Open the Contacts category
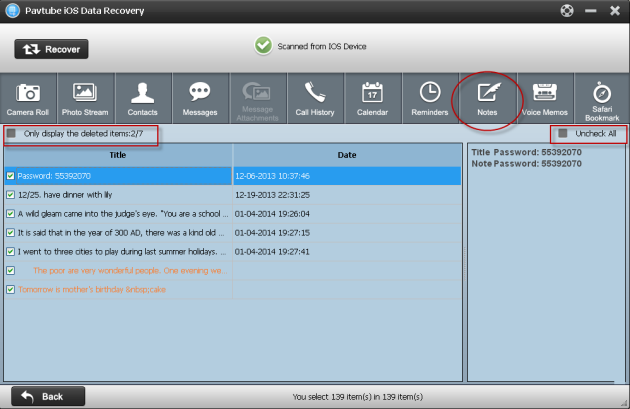 143,98
